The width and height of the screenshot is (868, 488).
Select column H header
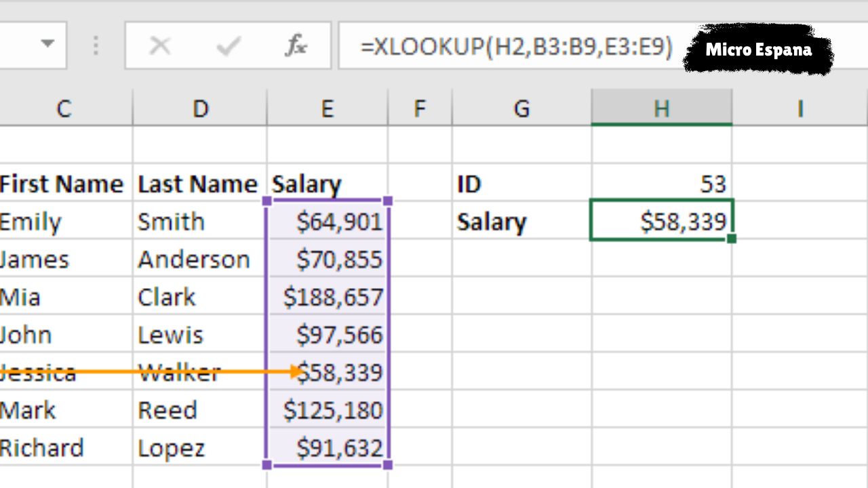661,108
